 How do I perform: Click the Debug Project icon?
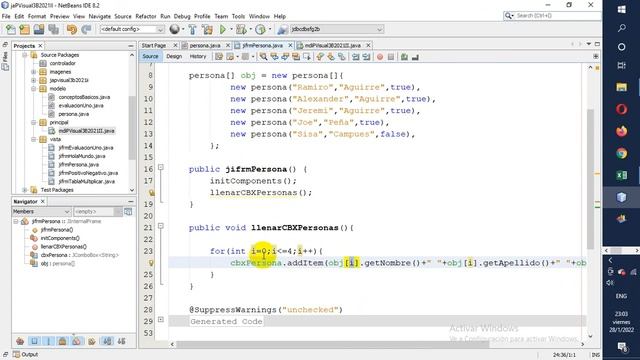tap(241, 29)
